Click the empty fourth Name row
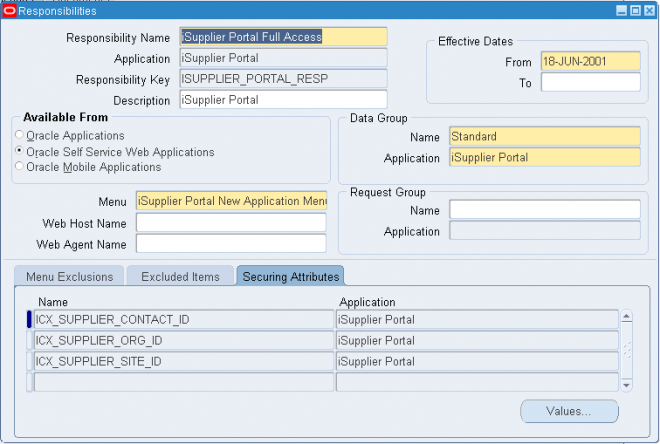 184,382
